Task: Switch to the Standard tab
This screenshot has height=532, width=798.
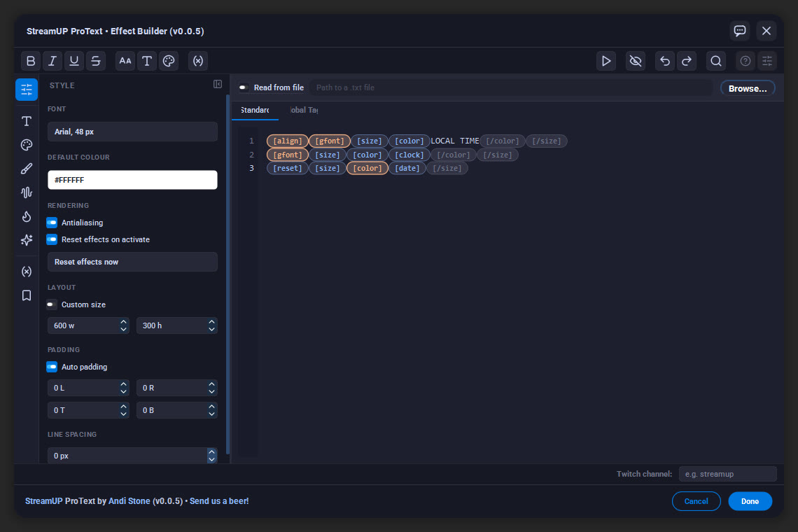Action: [255, 110]
